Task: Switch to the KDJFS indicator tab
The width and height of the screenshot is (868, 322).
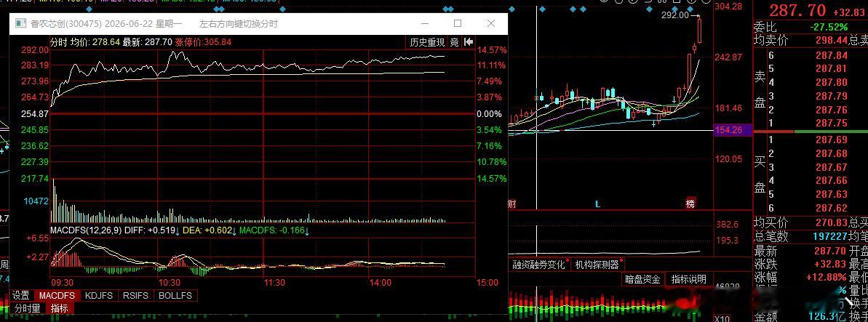Action: point(98,295)
